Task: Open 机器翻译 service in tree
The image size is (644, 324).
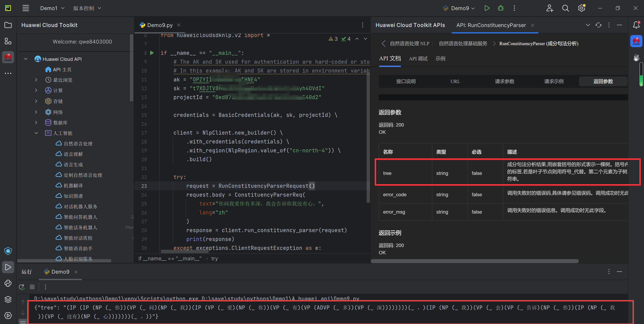Action: (x=73, y=186)
